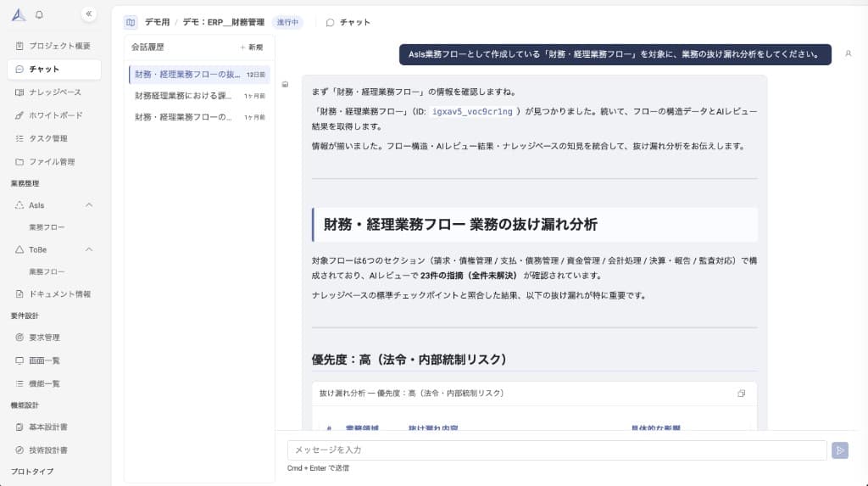
Task: Click the チャット sidebar icon
Action: pos(19,70)
